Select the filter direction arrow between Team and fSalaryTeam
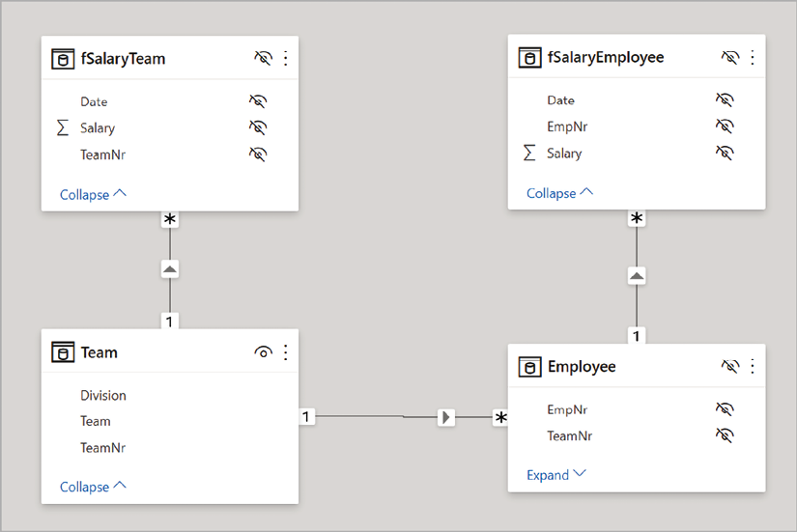This screenshot has height=532, width=797. coord(170,269)
